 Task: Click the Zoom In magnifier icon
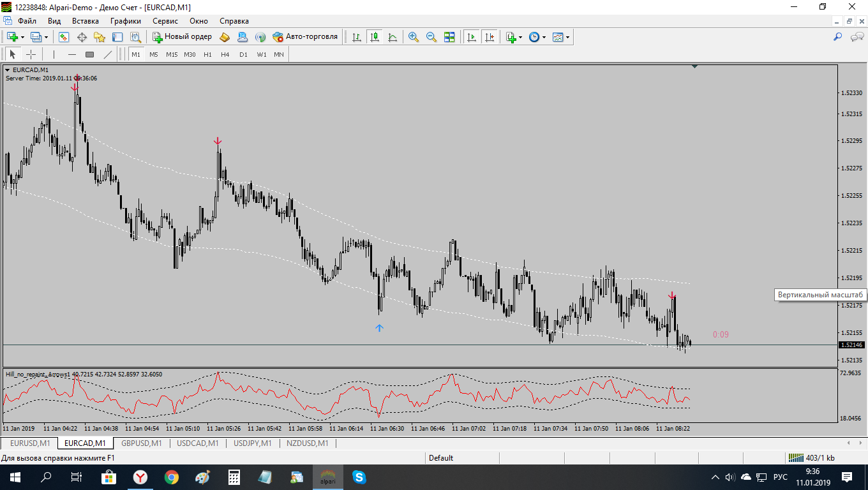[x=414, y=37]
